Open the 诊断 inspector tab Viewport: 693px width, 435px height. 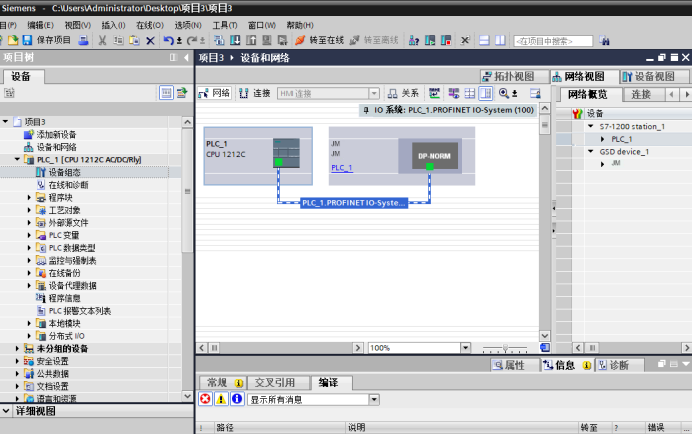pos(619,365)
